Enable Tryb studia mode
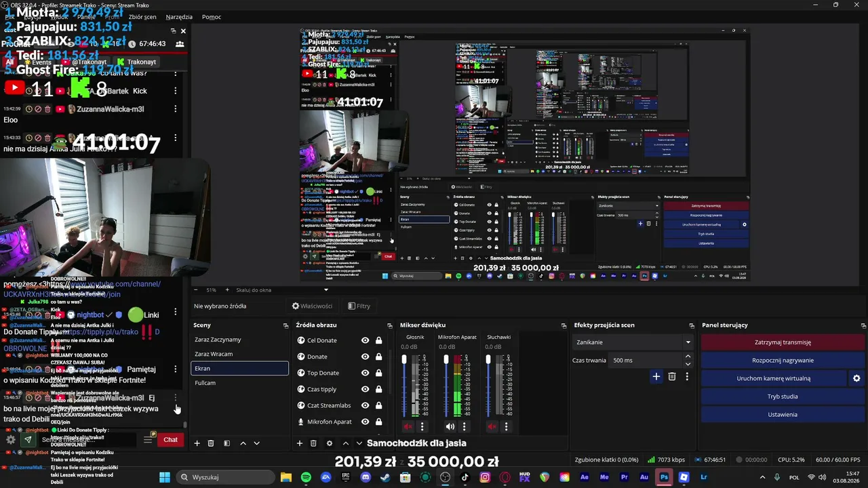Screen dimensions: 868x488 pyautogui.click(x=783, y=396)
